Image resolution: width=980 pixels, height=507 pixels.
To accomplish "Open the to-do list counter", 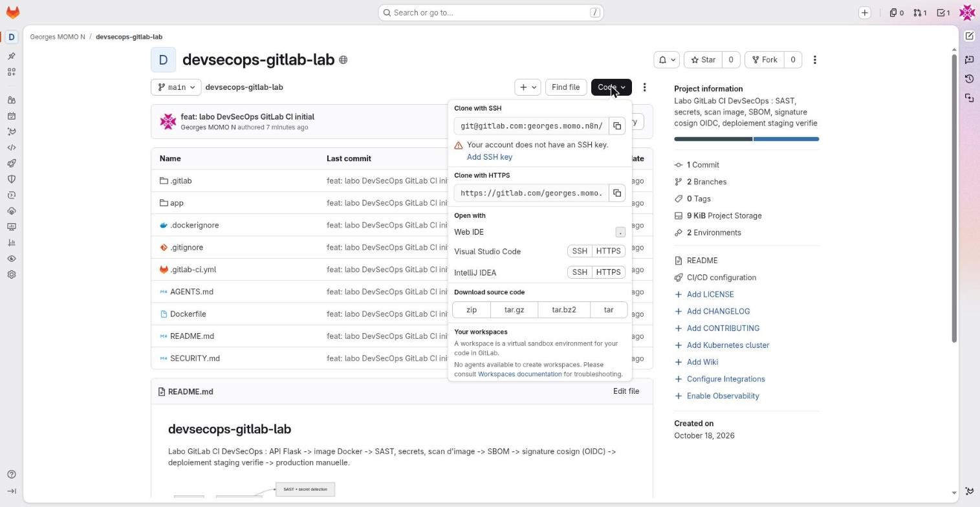I will click(x=944, y=13).
